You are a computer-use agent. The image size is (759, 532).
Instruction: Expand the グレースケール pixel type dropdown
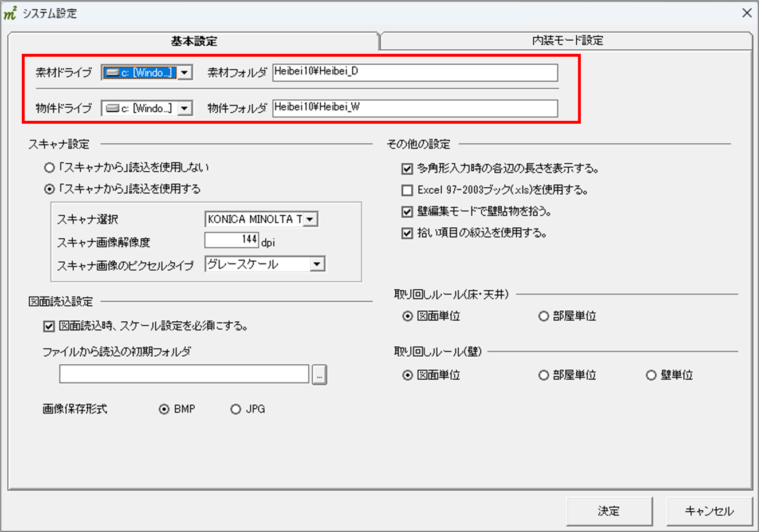317,264
